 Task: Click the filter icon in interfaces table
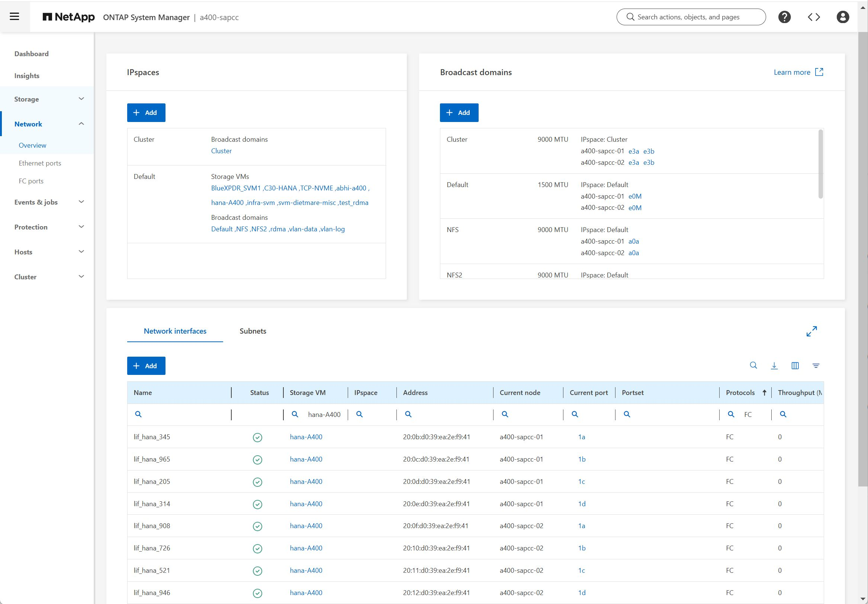click(817, 365)
